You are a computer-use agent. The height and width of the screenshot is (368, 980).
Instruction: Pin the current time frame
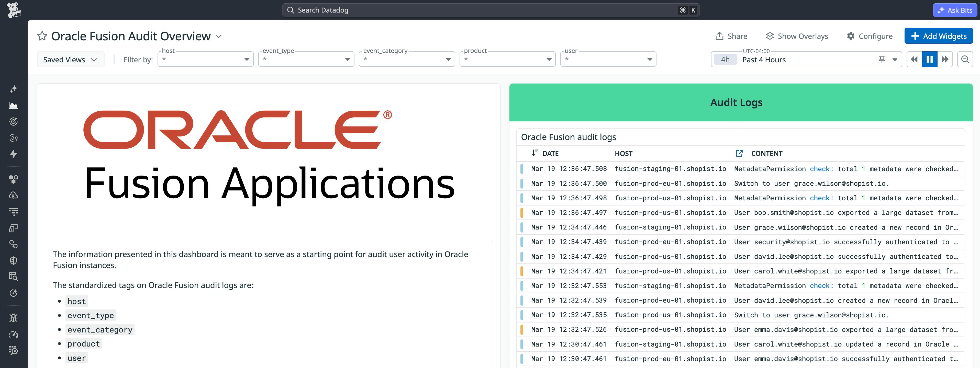(x=882, y=59)
